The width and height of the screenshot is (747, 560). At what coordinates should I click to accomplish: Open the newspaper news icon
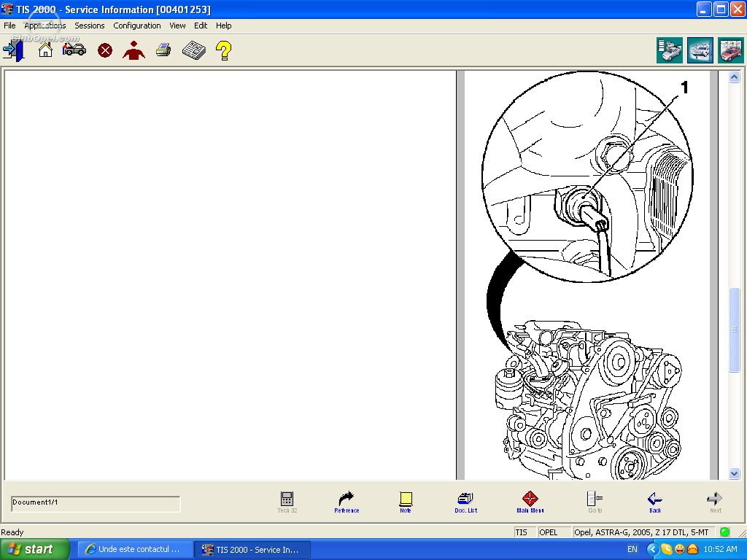point(194,50)
